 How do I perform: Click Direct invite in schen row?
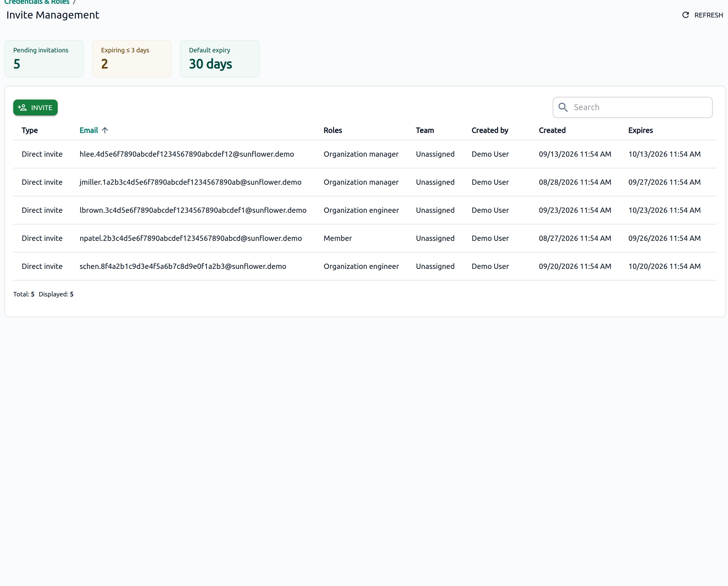[42, 266]
